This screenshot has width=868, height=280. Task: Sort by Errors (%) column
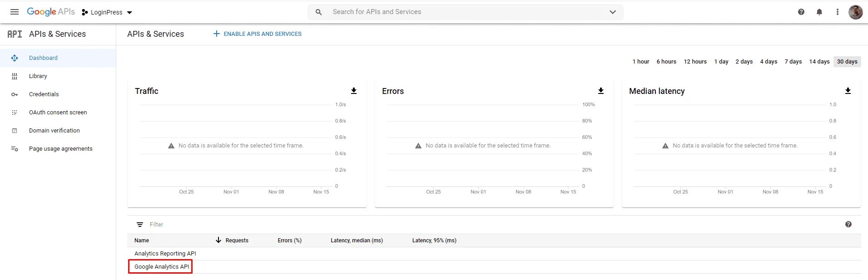point(290,241)
